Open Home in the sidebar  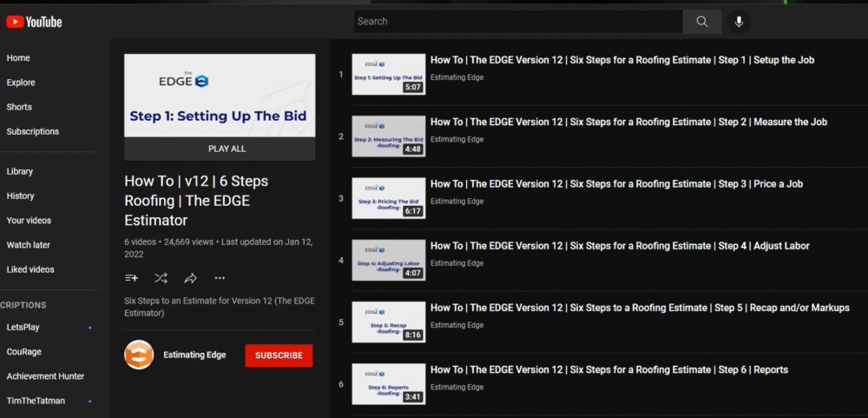tap(18, 57)
